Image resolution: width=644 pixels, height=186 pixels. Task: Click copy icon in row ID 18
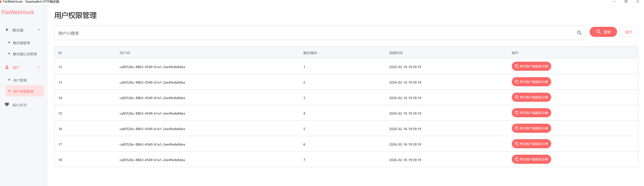[x=517, y=159]
